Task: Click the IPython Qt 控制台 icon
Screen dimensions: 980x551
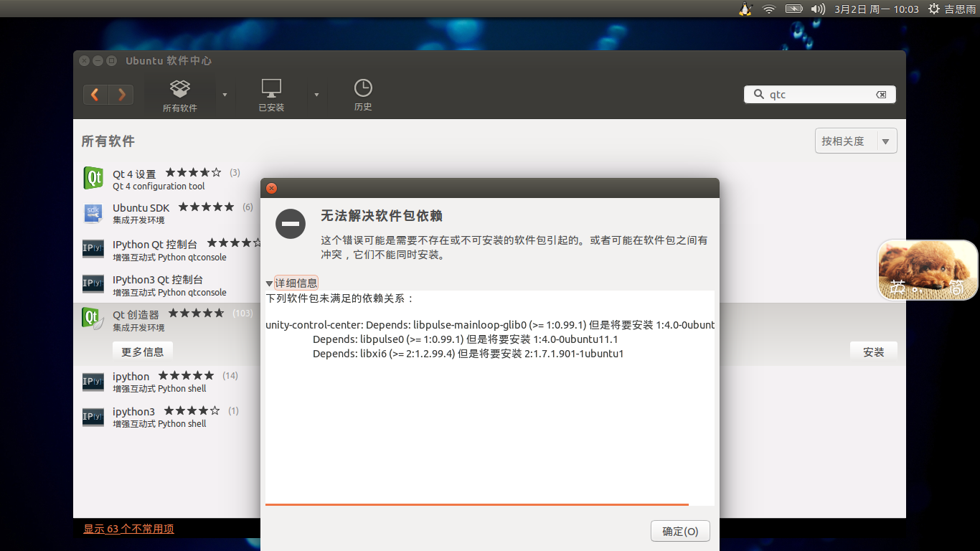Action: [93, 249]
